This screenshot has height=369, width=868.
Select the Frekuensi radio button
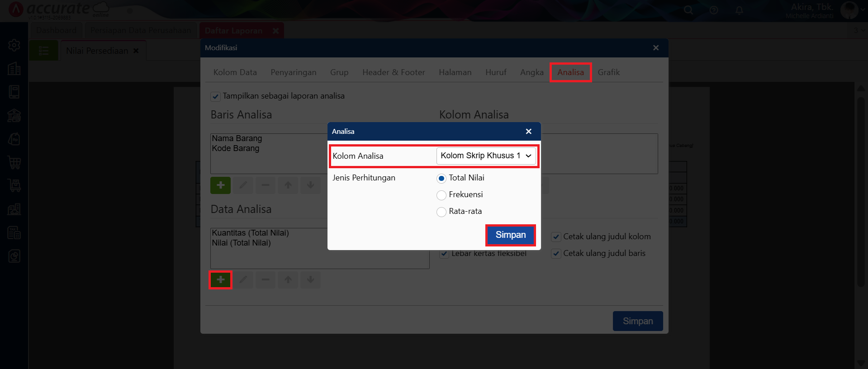click(x=441, y=195)
